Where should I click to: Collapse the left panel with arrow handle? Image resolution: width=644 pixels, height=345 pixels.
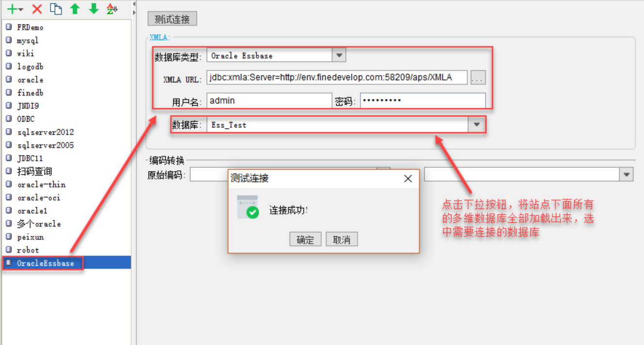(134, 3)
